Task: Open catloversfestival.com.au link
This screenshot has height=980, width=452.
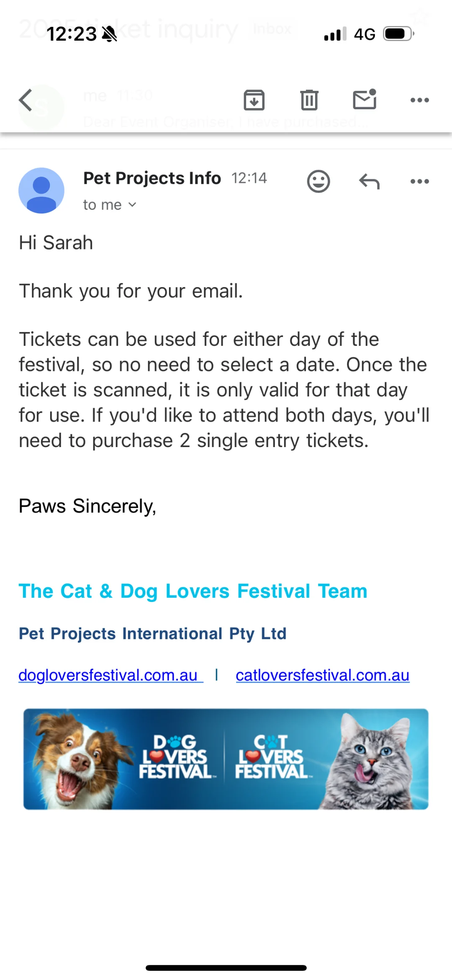Action: 322,675
